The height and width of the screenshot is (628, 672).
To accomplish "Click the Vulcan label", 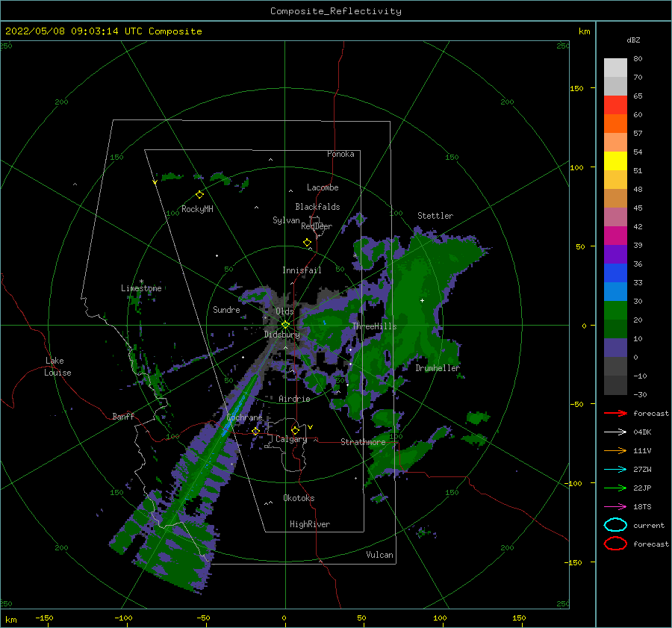I will (379, 555).
